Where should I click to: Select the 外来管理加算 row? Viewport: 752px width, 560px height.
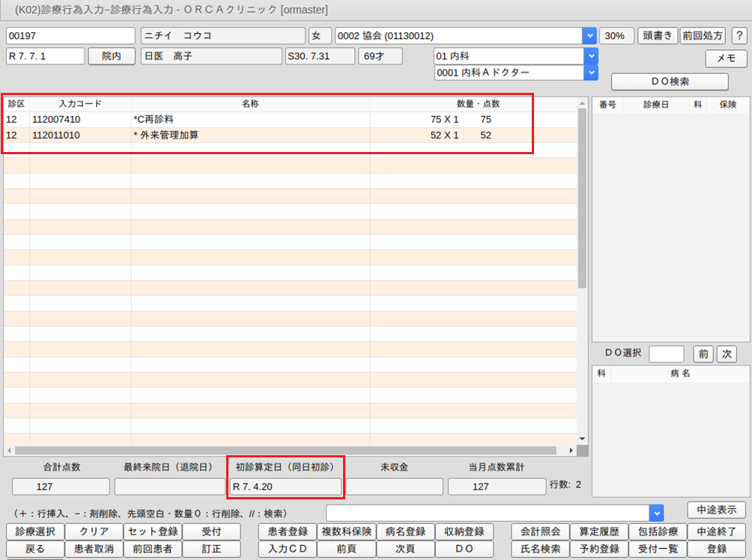click(225, 136)
